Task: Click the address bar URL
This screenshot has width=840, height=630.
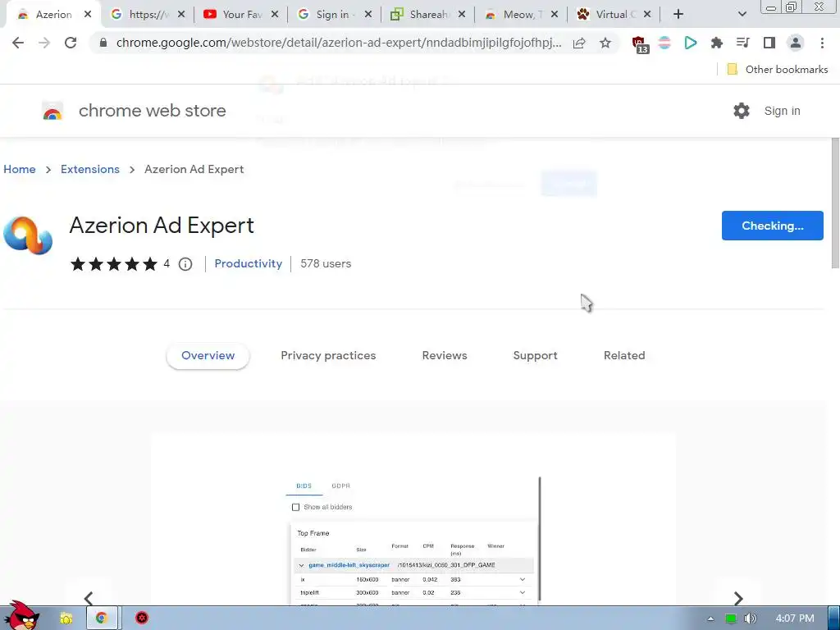Action: [x=339, y=43]
